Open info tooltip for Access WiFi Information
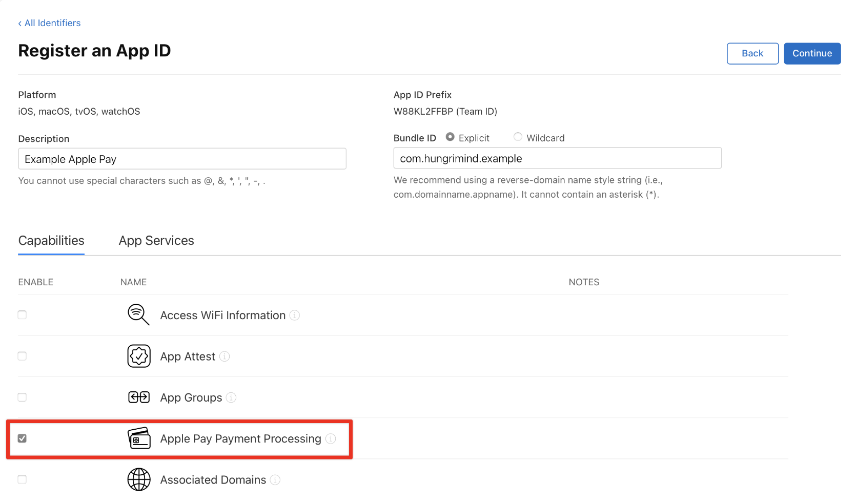The width and height of the screenshot is (856, 504). click(x=295, y=316)
